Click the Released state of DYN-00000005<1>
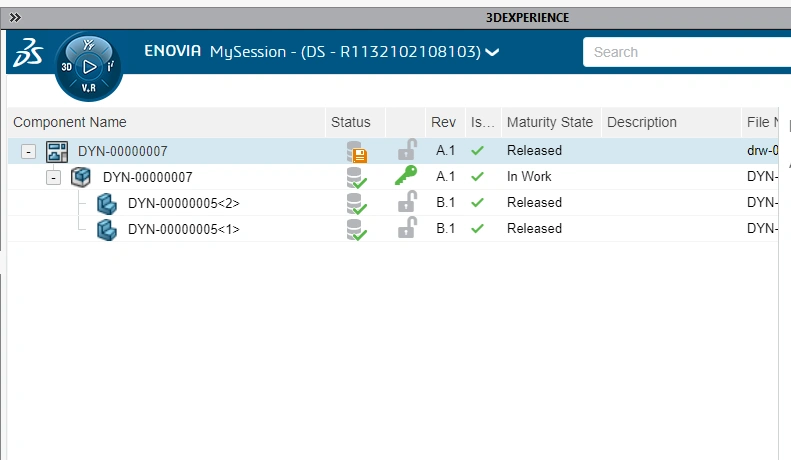 click(x=534, y=228)
